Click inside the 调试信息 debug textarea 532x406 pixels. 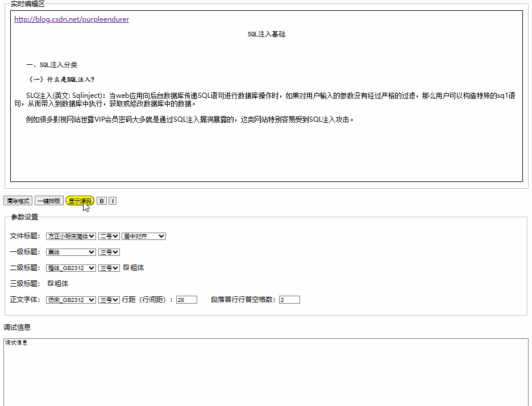pyautogui.click(x=227, y=370)
